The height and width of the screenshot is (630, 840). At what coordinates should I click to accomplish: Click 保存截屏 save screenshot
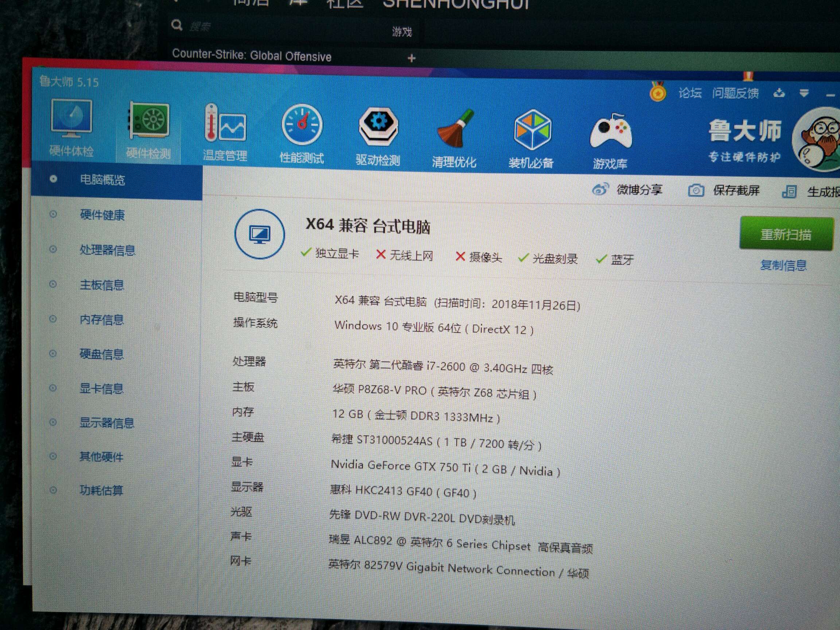(x=724, y=191)
